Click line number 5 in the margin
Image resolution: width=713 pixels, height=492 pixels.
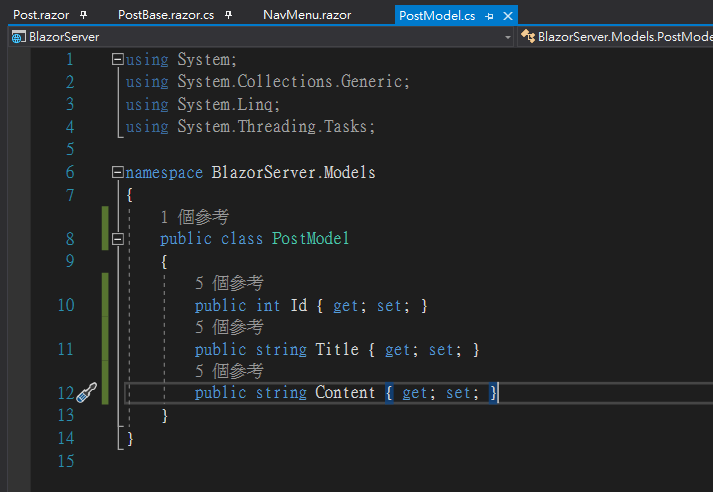70,149
